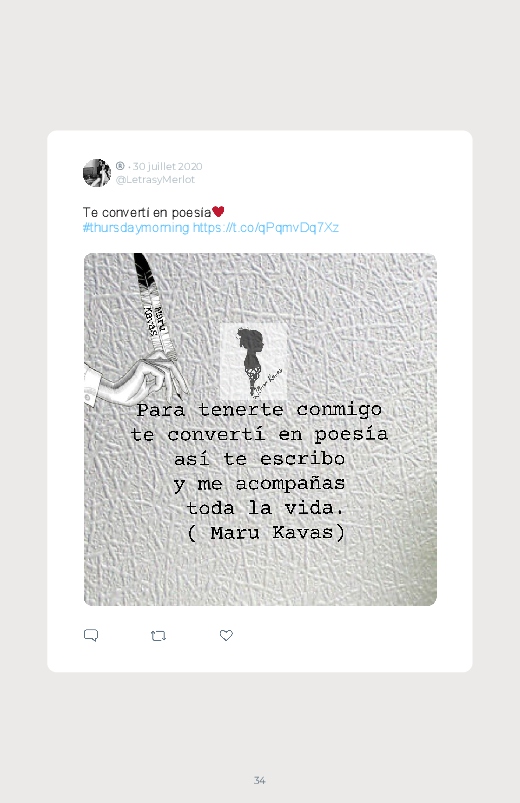The height and width of the screenshot is (803, 520).
Task: Open the #thursdaymorning hashtag
Action: pyautogui.click(x=136, y=227)
